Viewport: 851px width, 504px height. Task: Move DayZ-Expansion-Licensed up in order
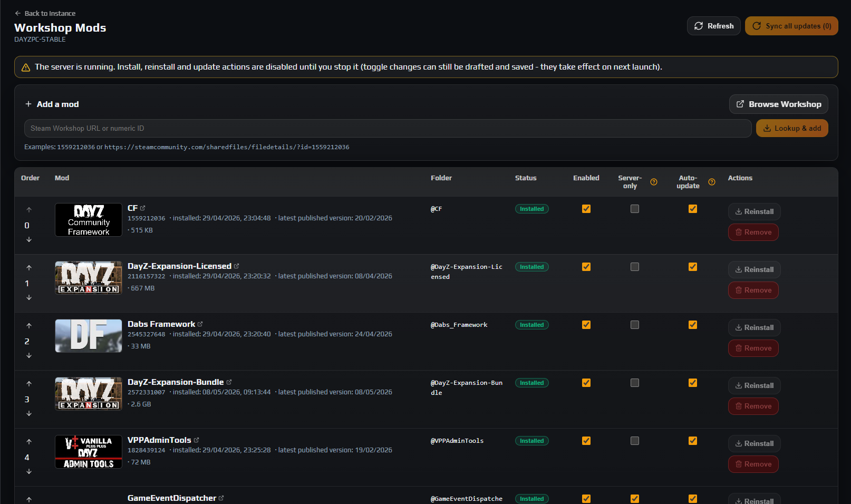[x=29, y=268]
